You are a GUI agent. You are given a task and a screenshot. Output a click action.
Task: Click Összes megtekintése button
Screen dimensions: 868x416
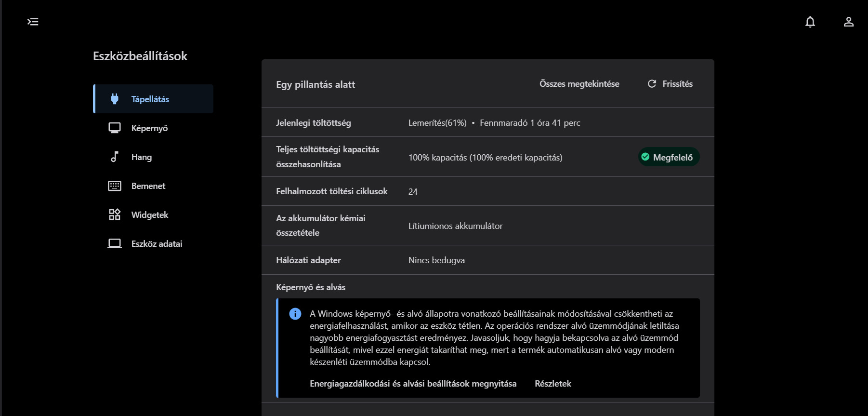[x=579, y=84]
